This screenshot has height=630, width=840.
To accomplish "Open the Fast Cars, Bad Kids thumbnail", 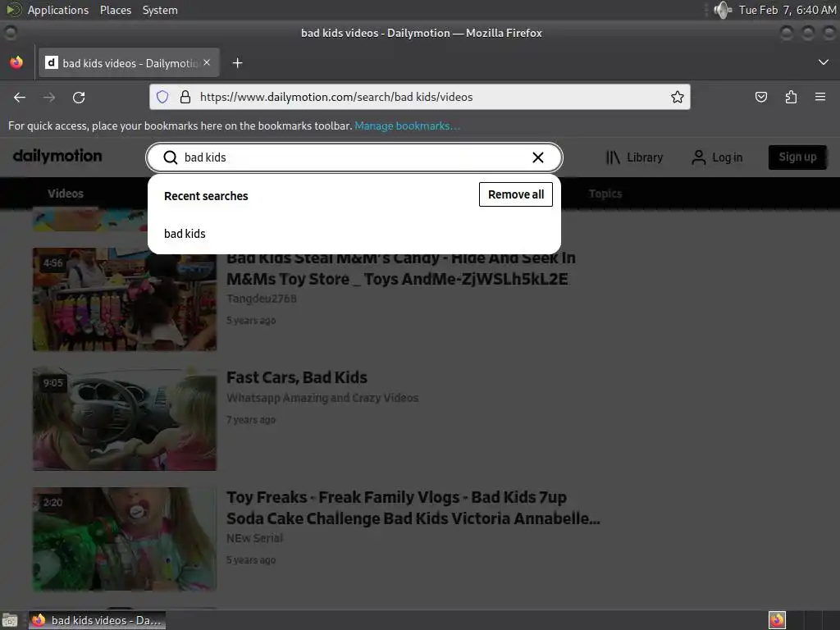I will click(125, 419).
